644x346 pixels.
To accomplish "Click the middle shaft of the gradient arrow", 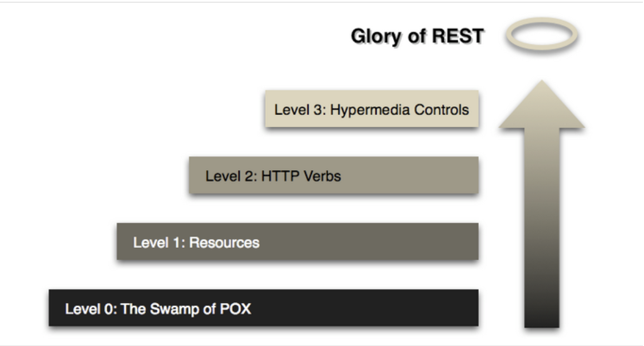I will point(542,205).
